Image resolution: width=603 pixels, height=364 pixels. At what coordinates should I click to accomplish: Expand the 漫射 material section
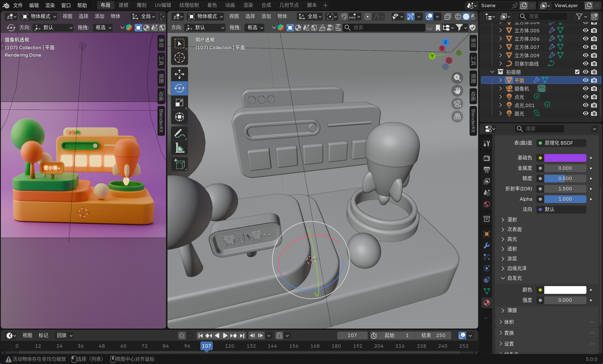[512, 220]
